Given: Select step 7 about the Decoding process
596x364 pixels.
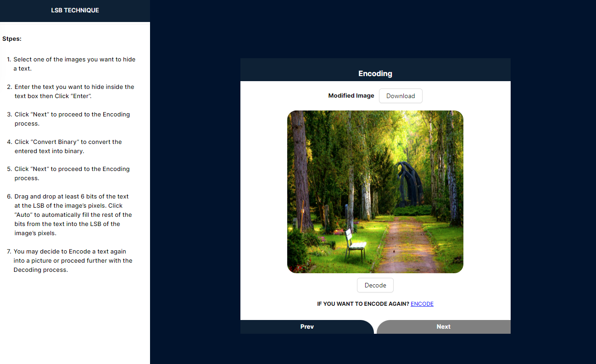Looking at the screenshot, I should pyautogui.click(x=73, y=260).
